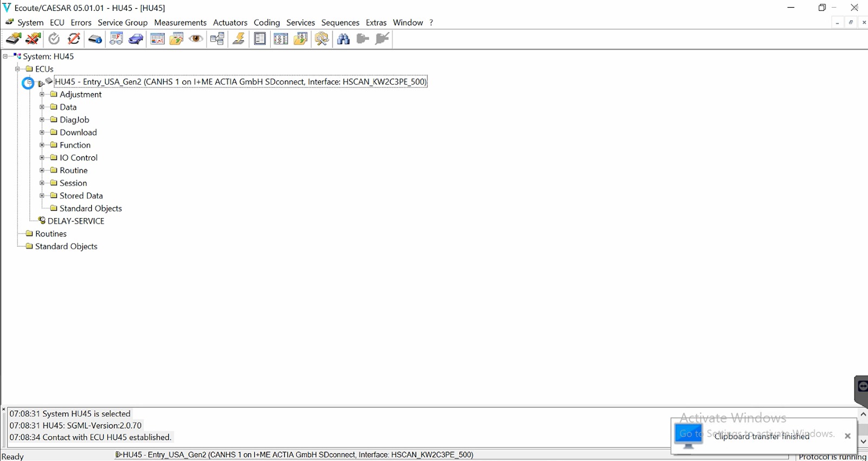The image size is (868, 461).
Task: Expand the Adjustment folder
Action: coord(42,94)
